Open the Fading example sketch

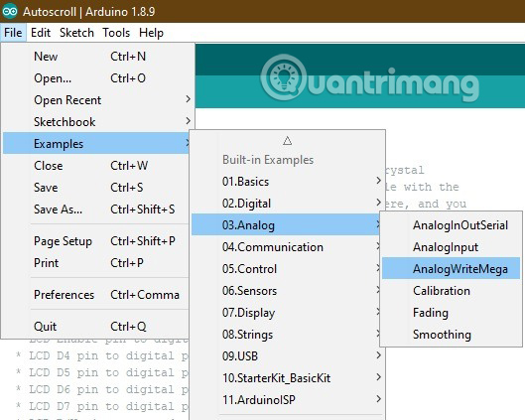(451, 312)
